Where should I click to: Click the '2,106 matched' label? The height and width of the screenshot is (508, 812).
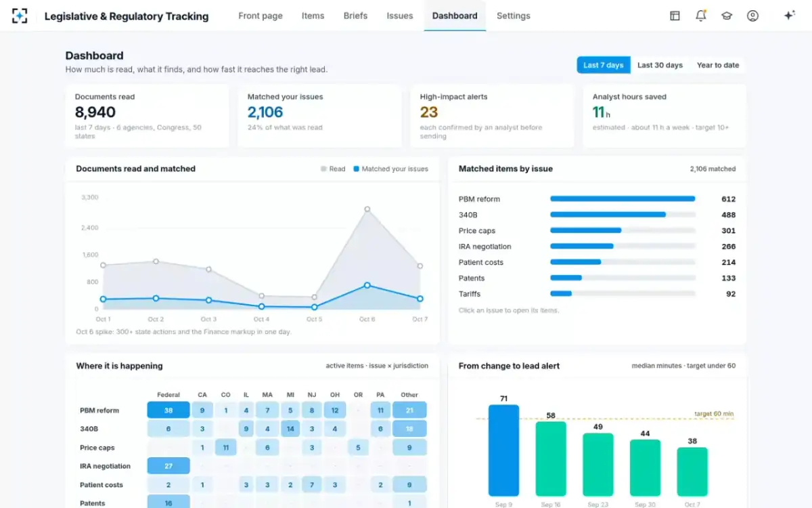click(713, 169)
